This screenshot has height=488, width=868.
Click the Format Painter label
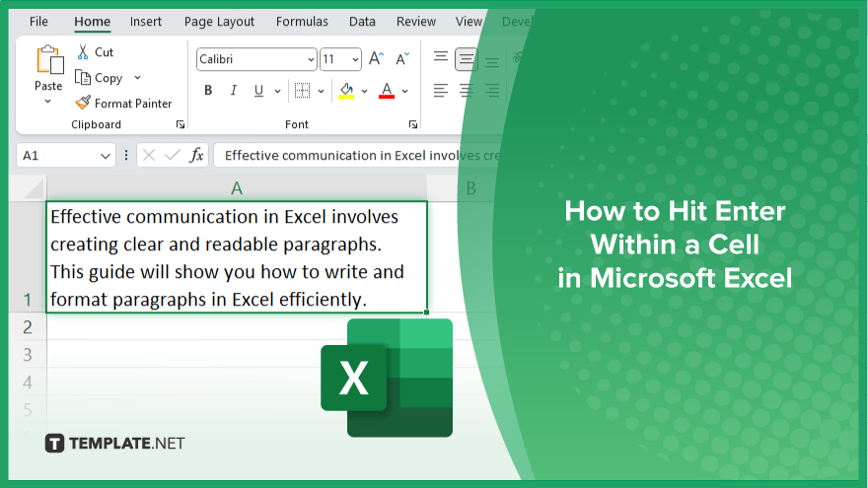[133, 104]
